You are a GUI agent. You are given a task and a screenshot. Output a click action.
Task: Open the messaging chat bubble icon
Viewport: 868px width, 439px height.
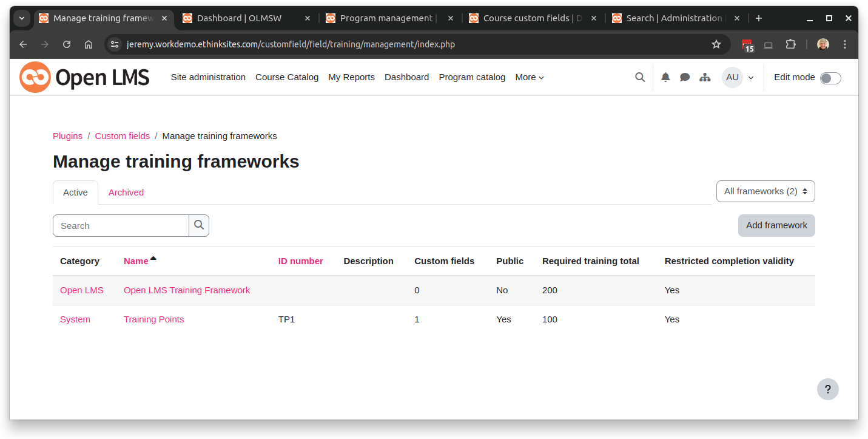[x=685, y=77]
